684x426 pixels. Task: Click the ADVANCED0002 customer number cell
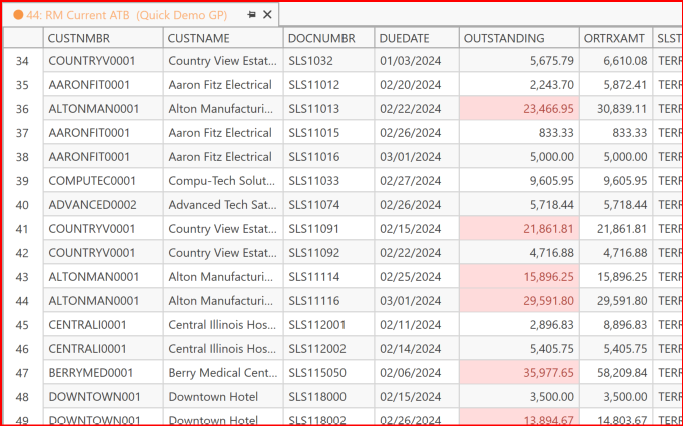(103, 204)
